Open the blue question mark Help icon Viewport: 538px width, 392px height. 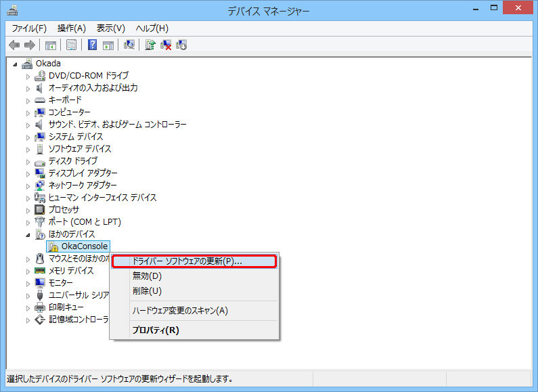[92, 45]
